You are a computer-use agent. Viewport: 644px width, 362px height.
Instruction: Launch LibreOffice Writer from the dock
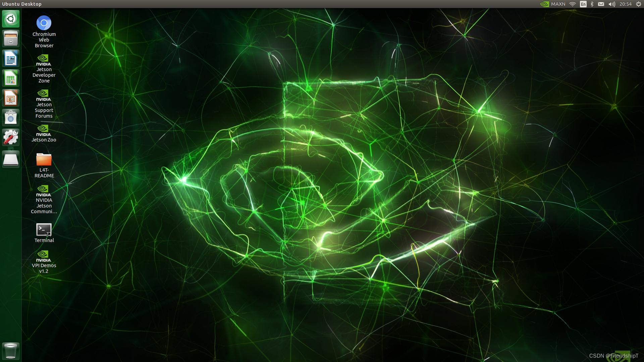click(11, 59)
